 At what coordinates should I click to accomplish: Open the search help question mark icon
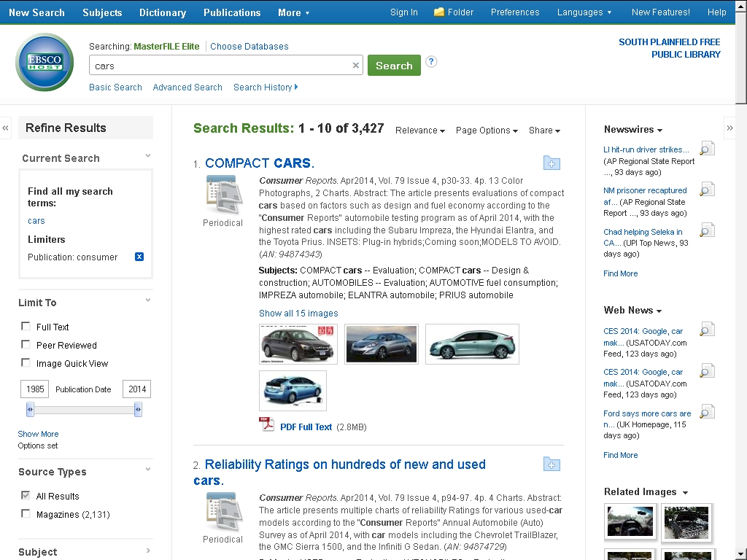point(431,62)
